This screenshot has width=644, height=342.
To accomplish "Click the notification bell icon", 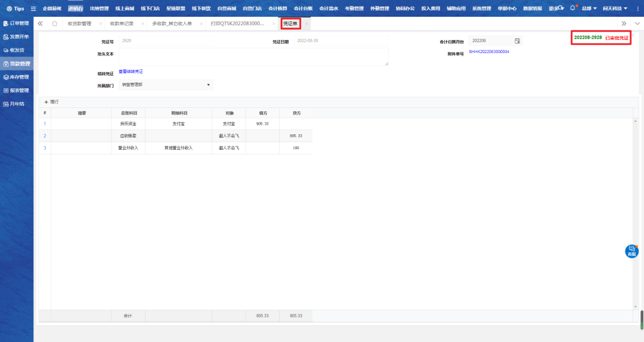I will [572, 8].
